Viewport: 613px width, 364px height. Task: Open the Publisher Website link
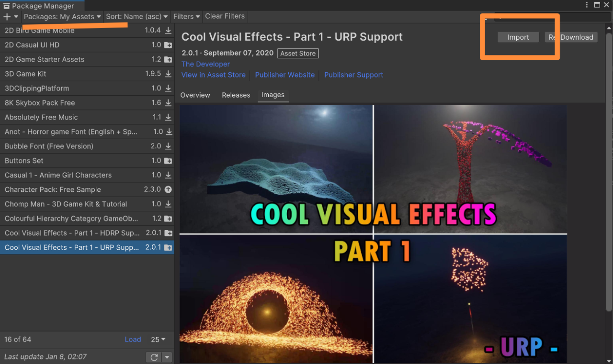[285, 75]
